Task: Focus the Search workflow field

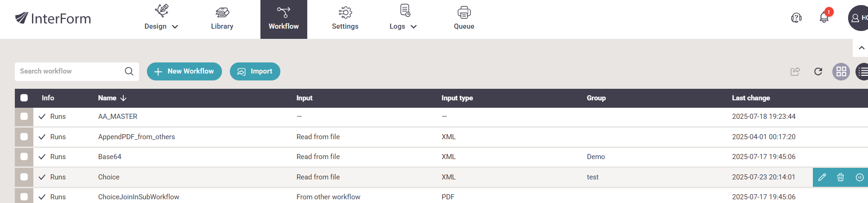Action: click(x=70, y=71)
